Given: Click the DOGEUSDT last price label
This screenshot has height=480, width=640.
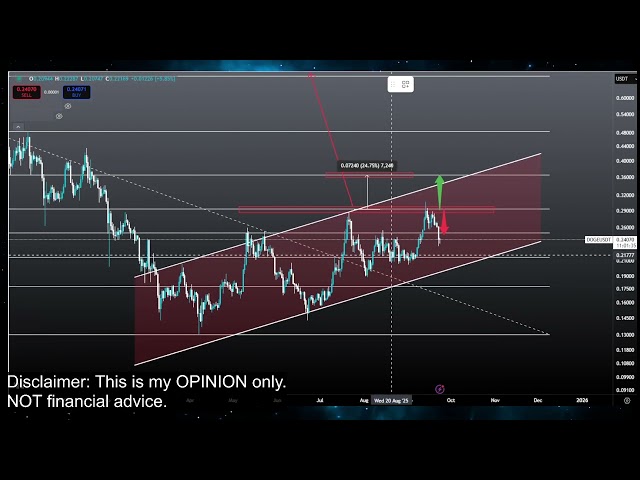Looking at the screenshot, I should (598, 240).
